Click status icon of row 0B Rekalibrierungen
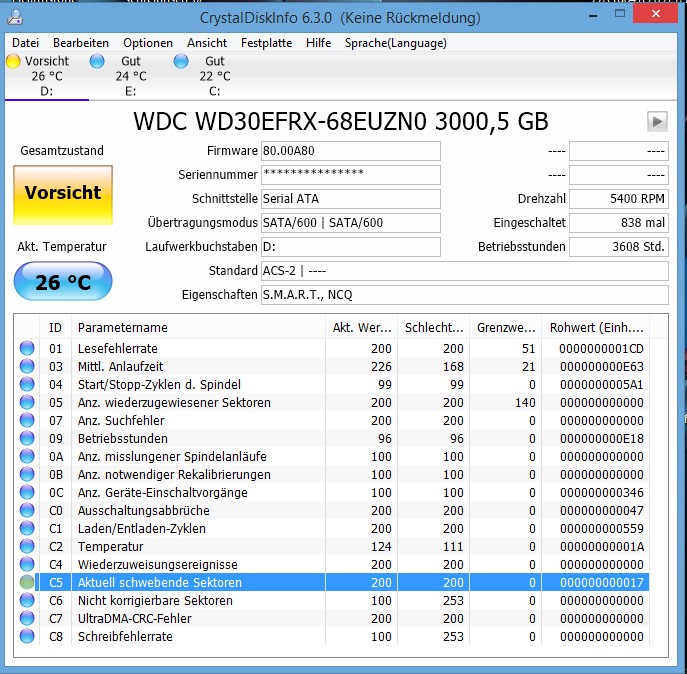The width and height of the screenshot is (687, 674). [27, 474]
